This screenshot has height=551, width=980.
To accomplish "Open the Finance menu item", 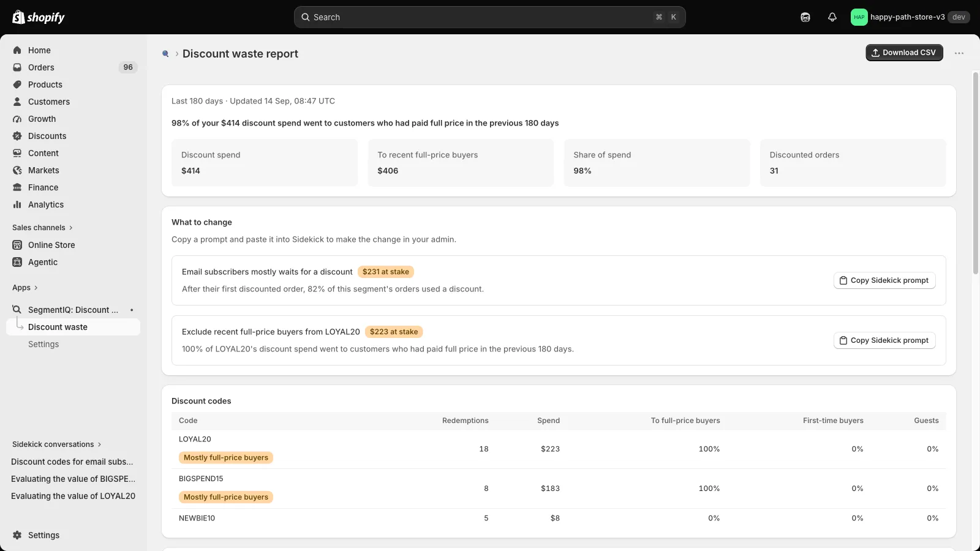I will tap(73, 187).
